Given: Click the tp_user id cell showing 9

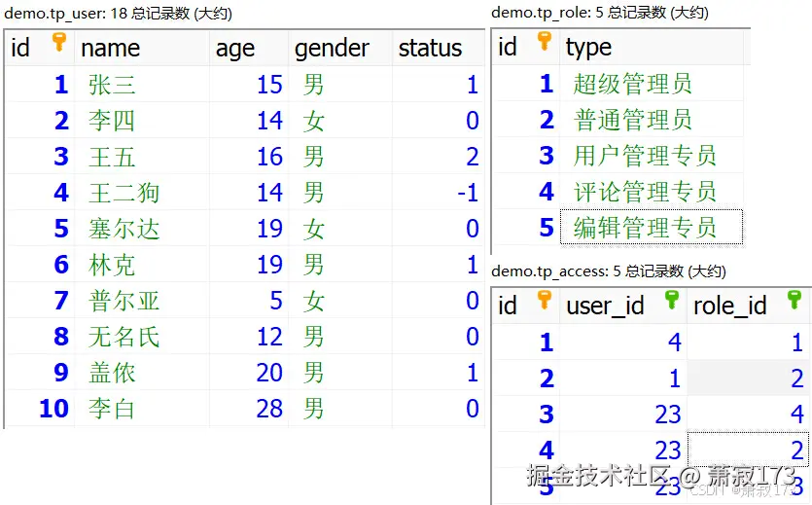Looking at the screenshot, I should [41, 373].
